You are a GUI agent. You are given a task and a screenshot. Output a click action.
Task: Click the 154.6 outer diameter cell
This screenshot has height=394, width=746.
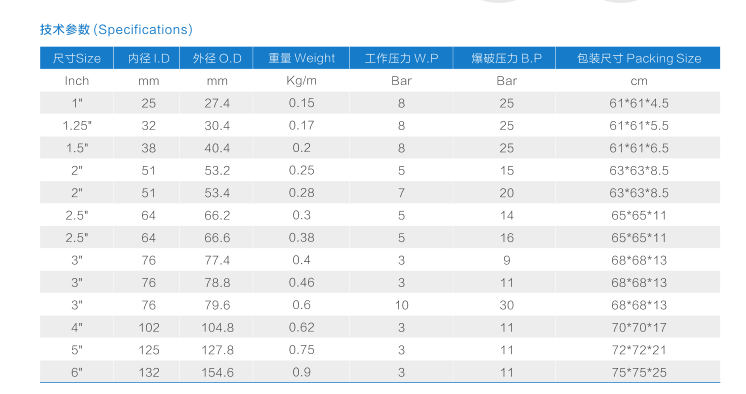point(217,372)
